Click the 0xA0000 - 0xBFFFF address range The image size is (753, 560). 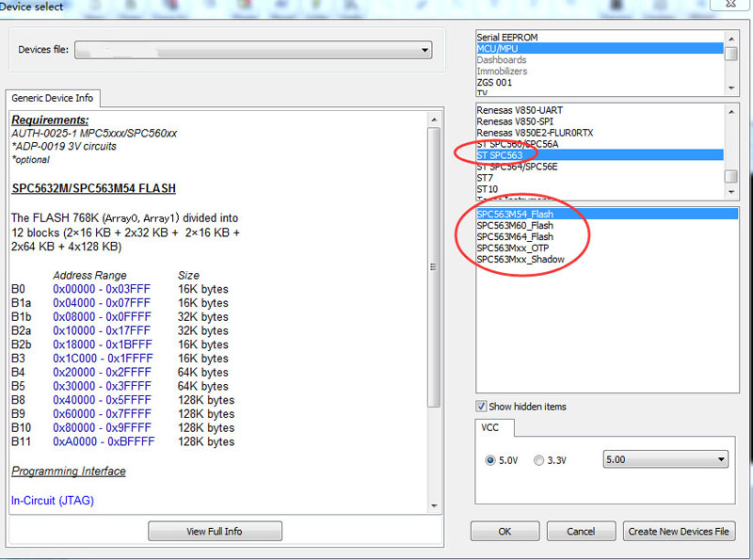tap(104, 441)
